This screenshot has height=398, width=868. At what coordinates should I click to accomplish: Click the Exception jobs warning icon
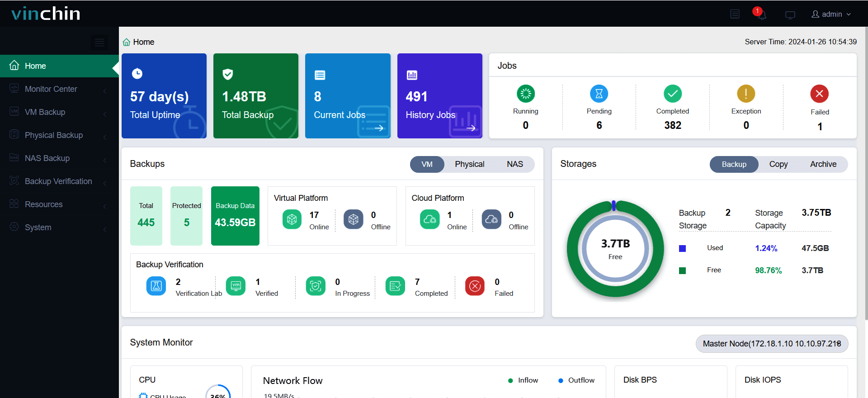(746, 94)
